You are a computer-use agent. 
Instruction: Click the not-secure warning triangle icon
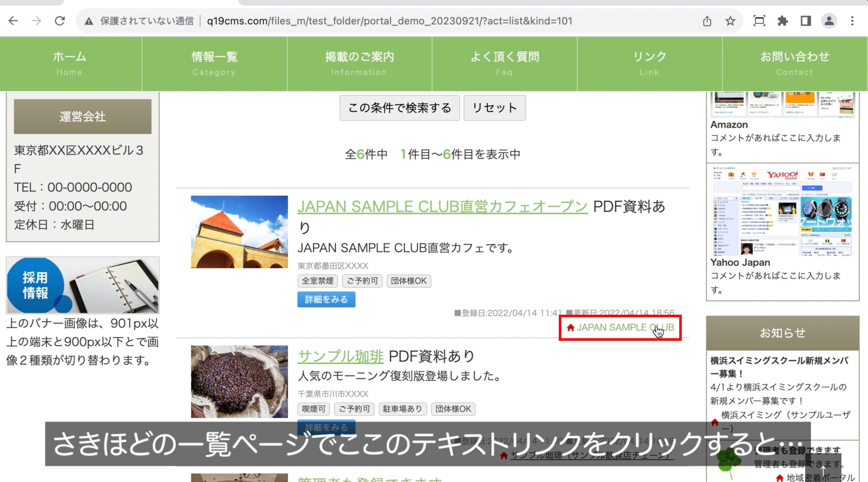point(89,21)
